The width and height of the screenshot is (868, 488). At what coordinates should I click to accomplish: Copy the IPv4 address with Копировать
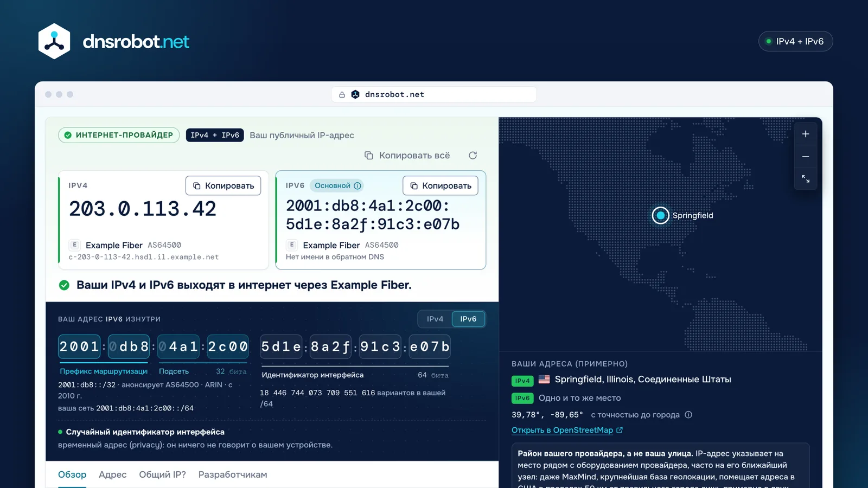[224, 185]
